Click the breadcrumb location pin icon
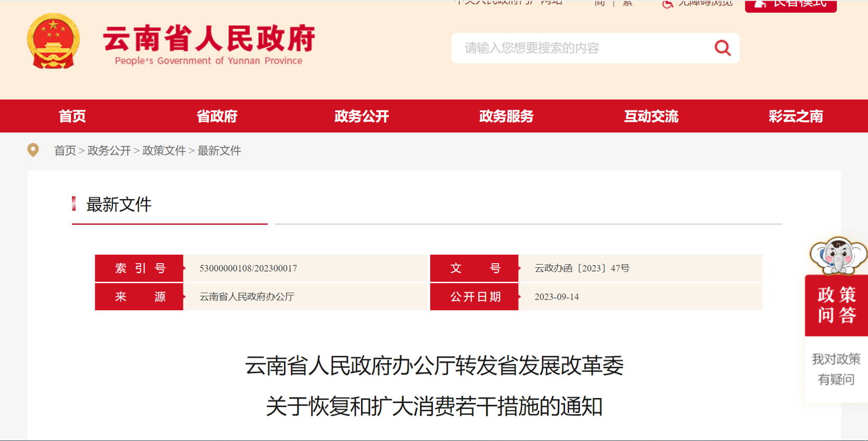This screenshot has width=868, height=441. [33, 150]
